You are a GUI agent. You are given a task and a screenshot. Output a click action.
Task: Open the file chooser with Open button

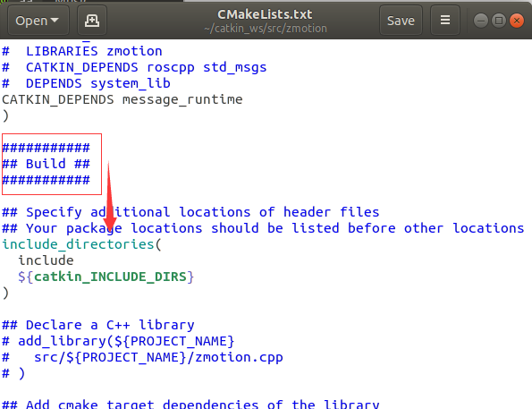coord(38,21)
